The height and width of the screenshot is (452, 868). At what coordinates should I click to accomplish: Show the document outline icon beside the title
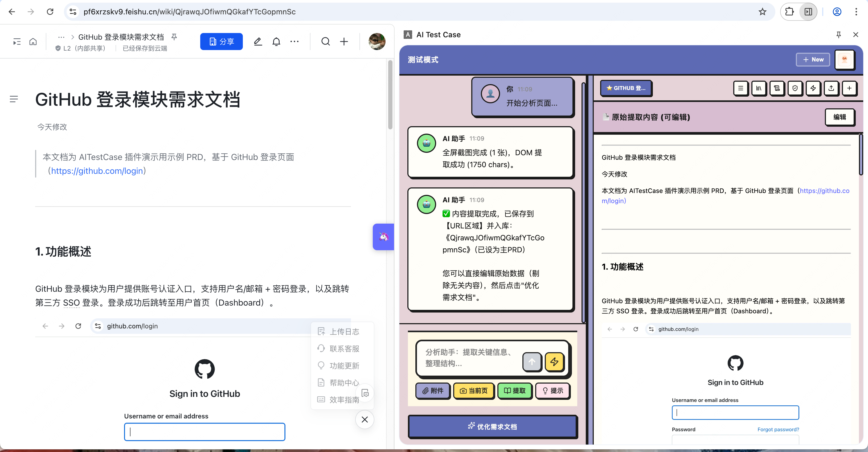coord(14,99)
